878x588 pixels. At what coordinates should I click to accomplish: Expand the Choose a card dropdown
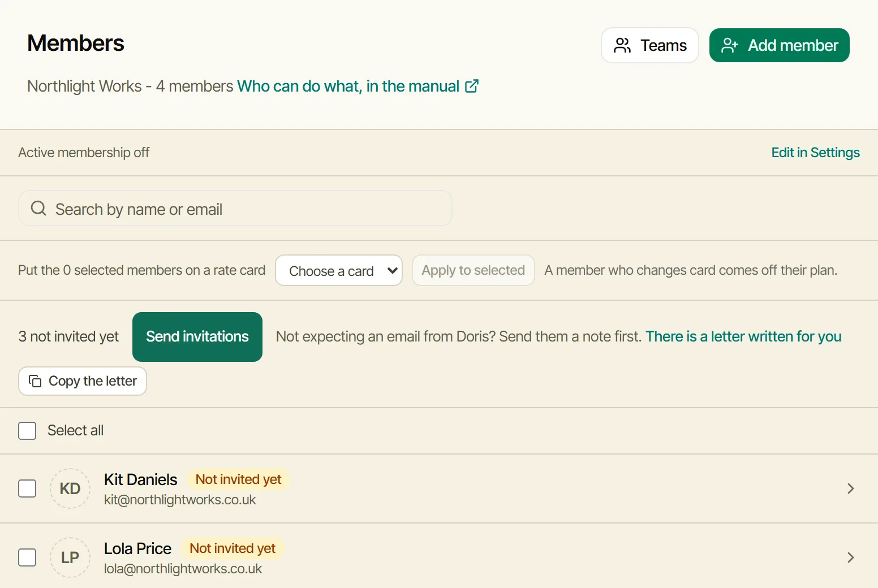[x=339, y=270]
